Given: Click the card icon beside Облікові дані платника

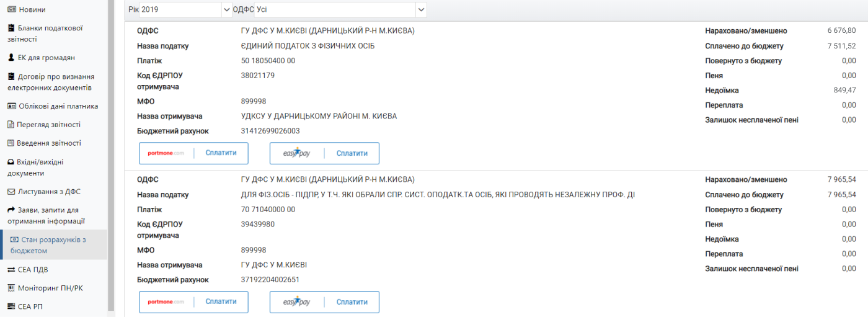Looking at the screenshot, I should (11, 106).
